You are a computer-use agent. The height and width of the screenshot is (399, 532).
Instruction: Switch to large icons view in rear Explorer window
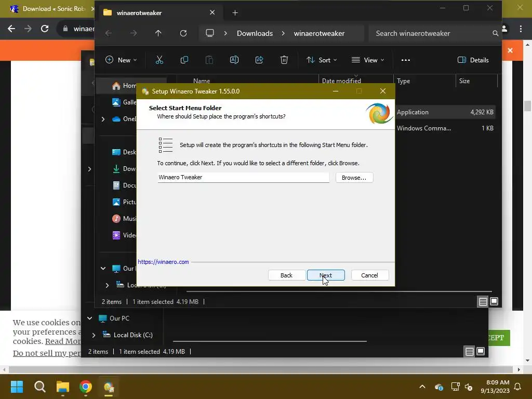pyautogui.click(x=481, y=352)
